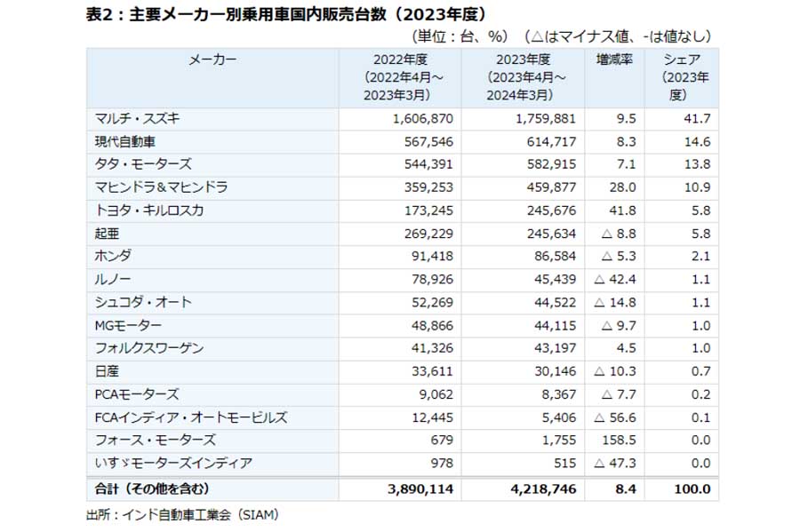Screen dimensions: 800x532
Task: Select the タタ・モーターズ row label
Action: (143, 164)
